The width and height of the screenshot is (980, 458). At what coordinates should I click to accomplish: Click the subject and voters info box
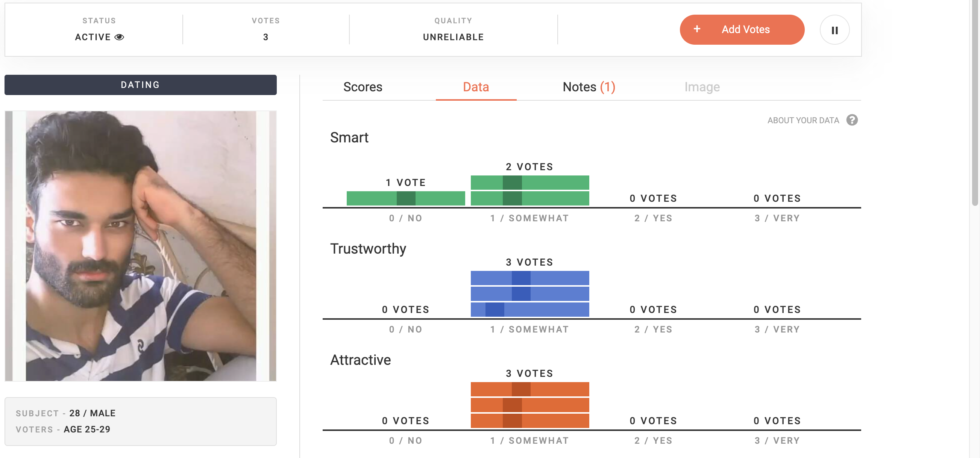(140, 422)
